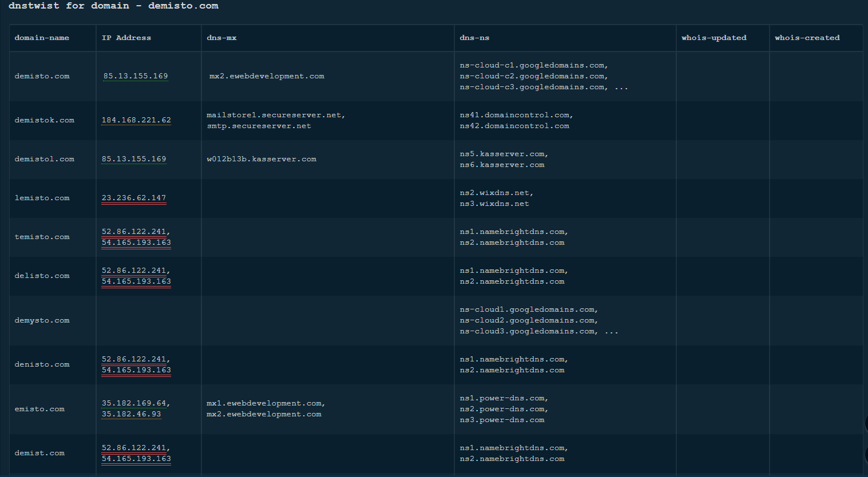Select the demistok.com domain name cell
Screen dimensions: 868x477
[x=45, y=120]
